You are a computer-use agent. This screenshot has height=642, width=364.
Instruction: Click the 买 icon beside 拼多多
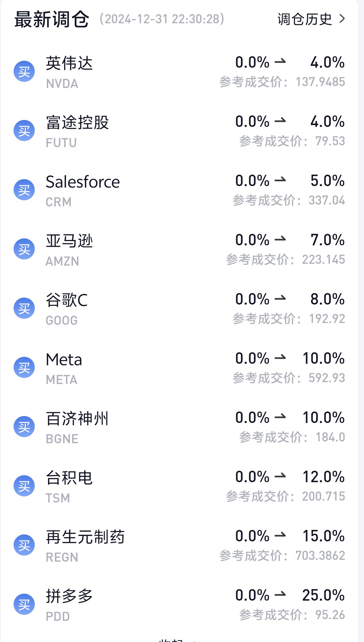click(x=24, y=605)
